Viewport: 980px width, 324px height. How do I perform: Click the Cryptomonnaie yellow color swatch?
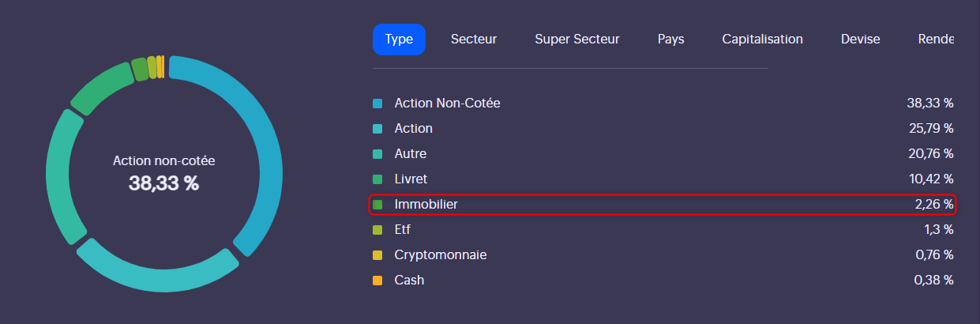pos(377,255)
